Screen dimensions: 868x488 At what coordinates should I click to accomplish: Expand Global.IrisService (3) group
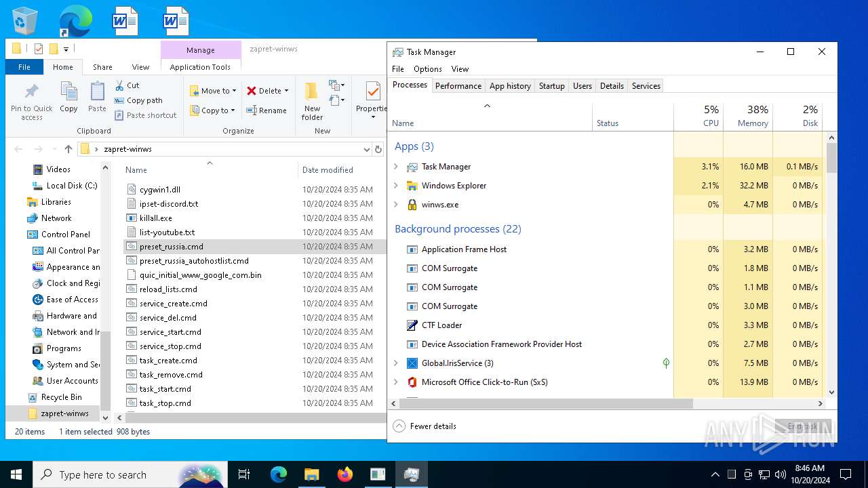coord(396,363)
